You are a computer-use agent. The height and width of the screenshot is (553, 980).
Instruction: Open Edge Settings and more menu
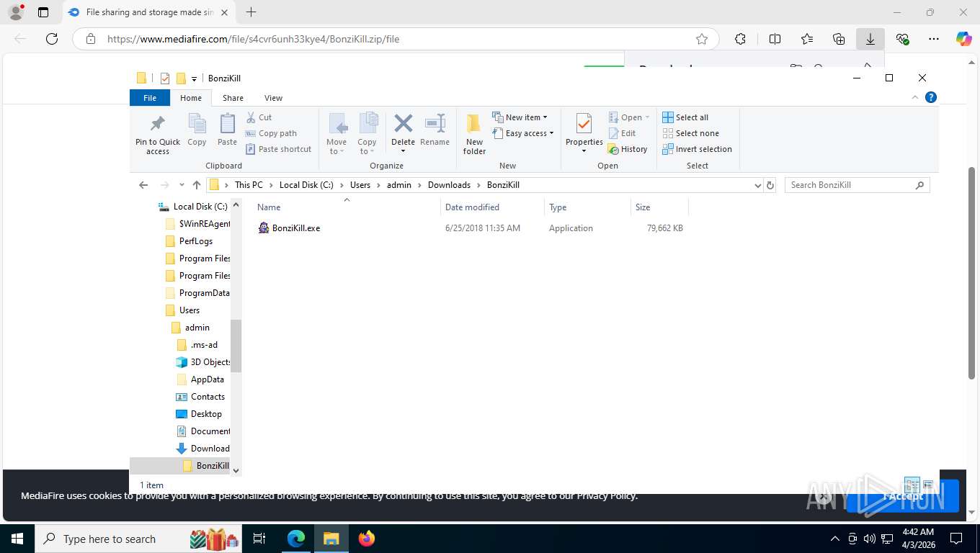tap(934, 39)
